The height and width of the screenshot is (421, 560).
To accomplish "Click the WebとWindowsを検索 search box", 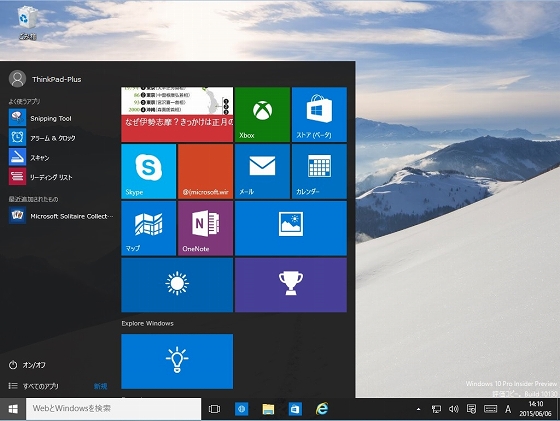I will (x=114, y=409).
